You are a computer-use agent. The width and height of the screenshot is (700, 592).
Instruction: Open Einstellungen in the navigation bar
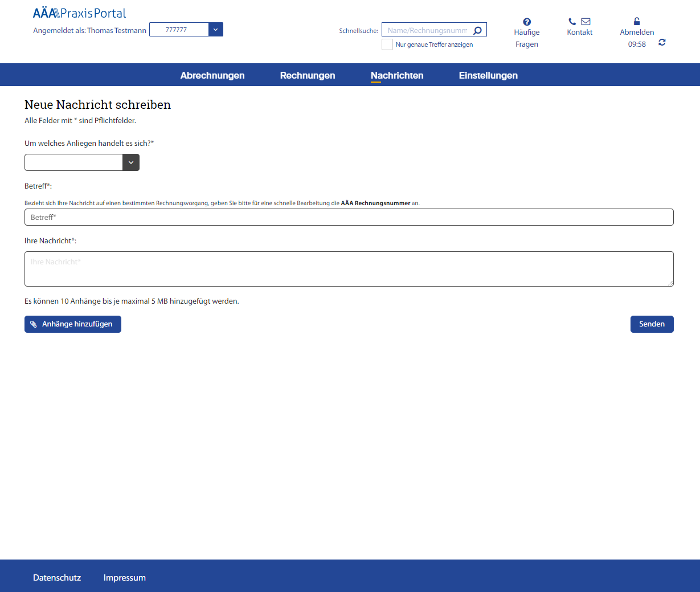pyautogui.click(x=488, y=75)
